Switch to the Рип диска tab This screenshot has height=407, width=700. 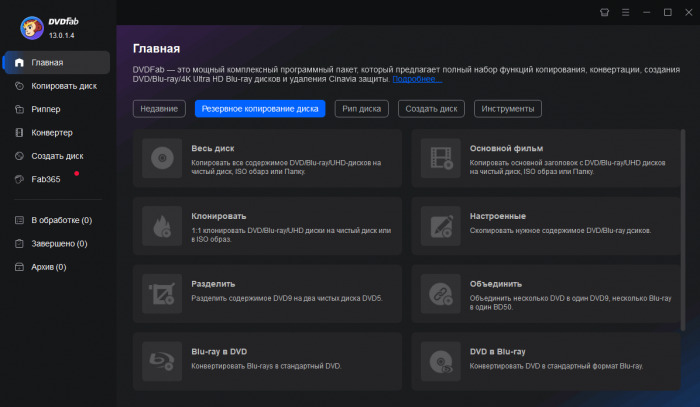[361, 108]
